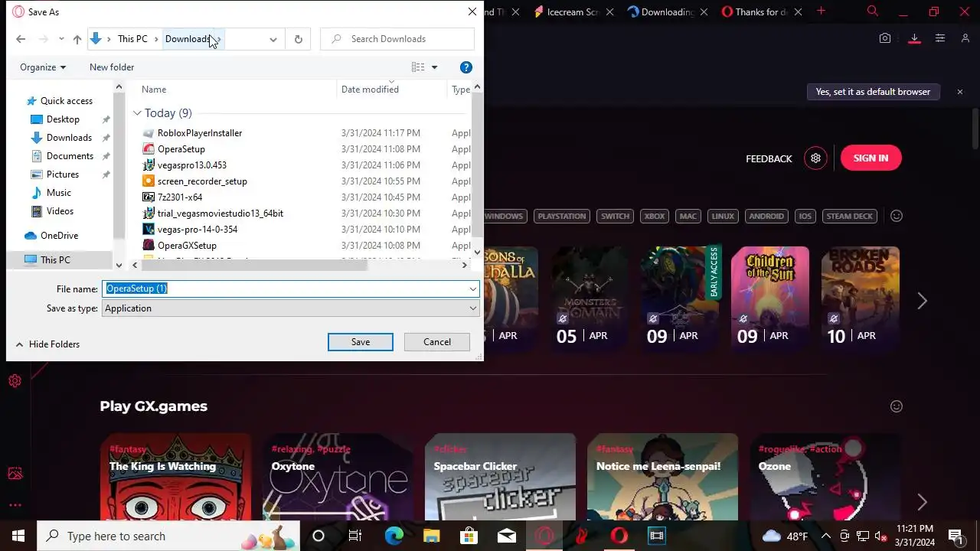Screen dimensions: 980x551
Task: Select the OperaGXSetup file row
Action: pos(187,246)
